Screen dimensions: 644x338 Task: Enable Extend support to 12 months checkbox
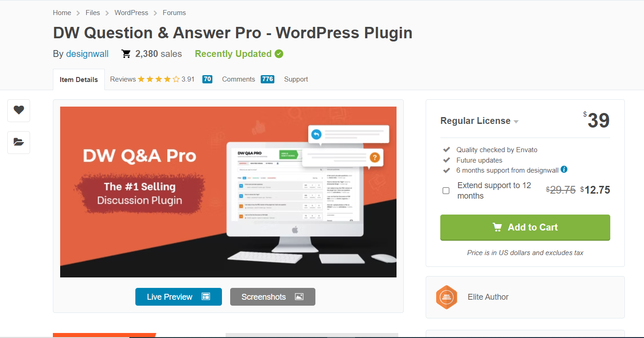click(446, 190)
